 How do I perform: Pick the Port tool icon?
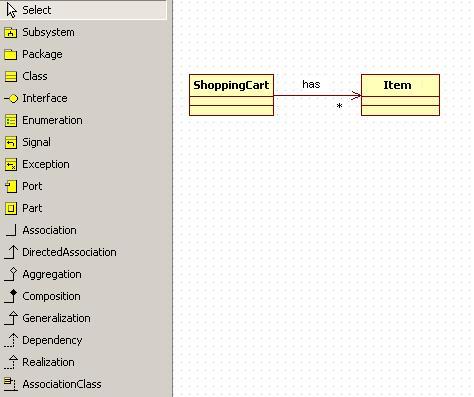[11, 186]
